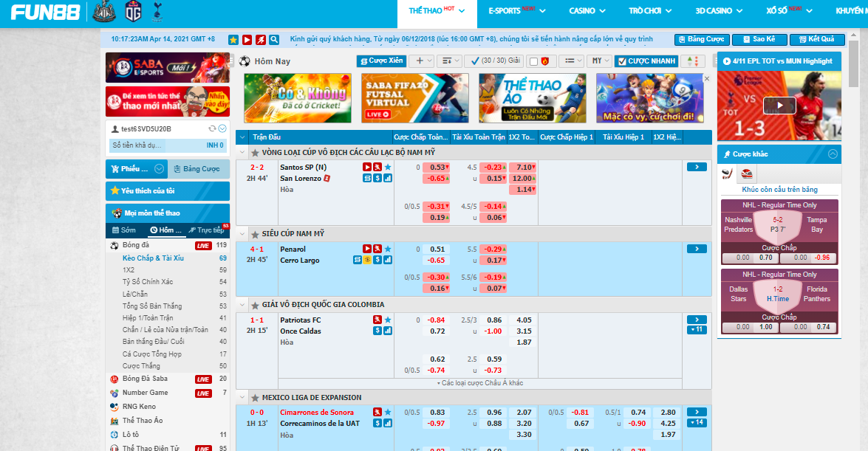The height and width of the screenshot is (451, 868).
Task: Click the Cược Xiên button
Action: coord(382,61)
